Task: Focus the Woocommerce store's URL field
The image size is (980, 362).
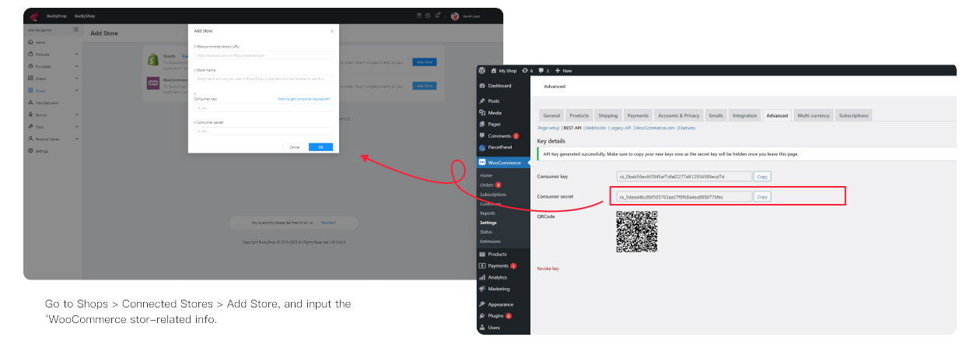Action: [x=263, y=55]
